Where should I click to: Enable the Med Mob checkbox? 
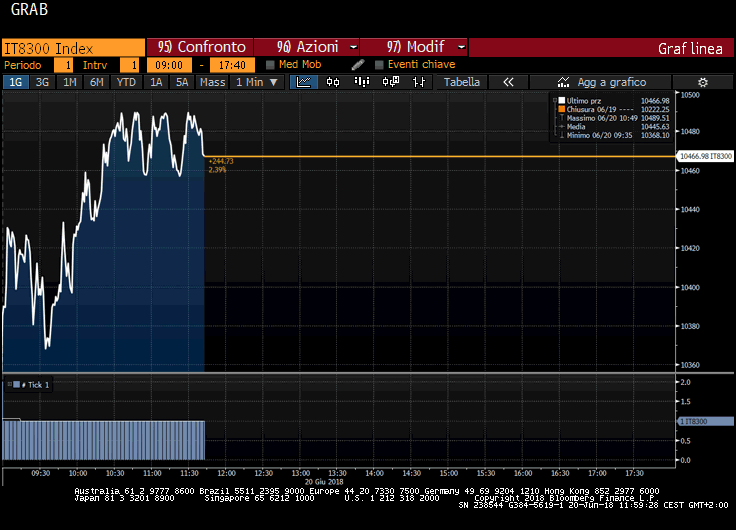coord(270,65)
